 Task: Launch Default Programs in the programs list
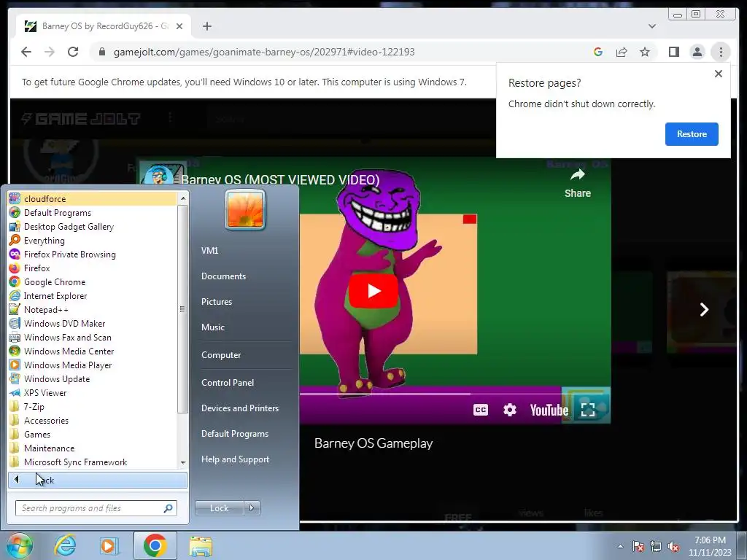[92, 212]
